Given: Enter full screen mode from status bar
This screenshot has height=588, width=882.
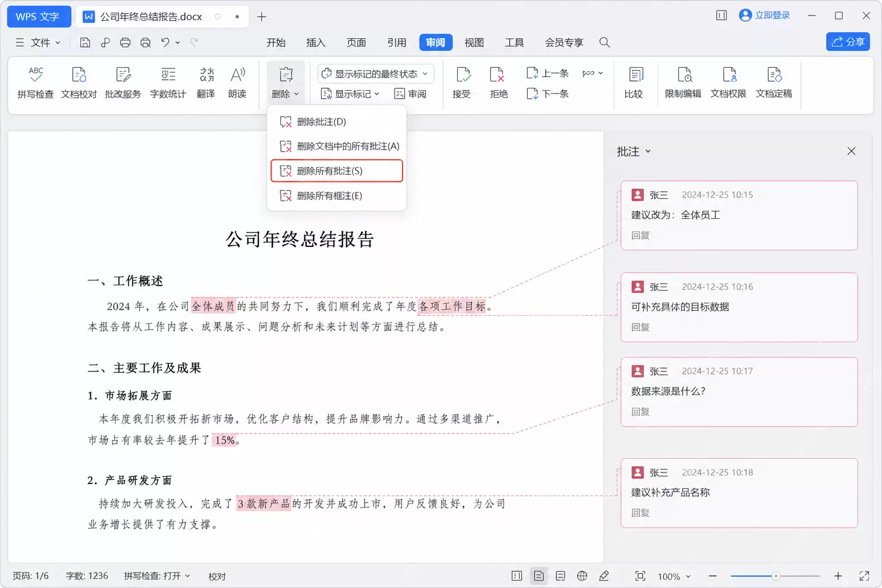Looking at the screenshot, I should pos(864,576).
